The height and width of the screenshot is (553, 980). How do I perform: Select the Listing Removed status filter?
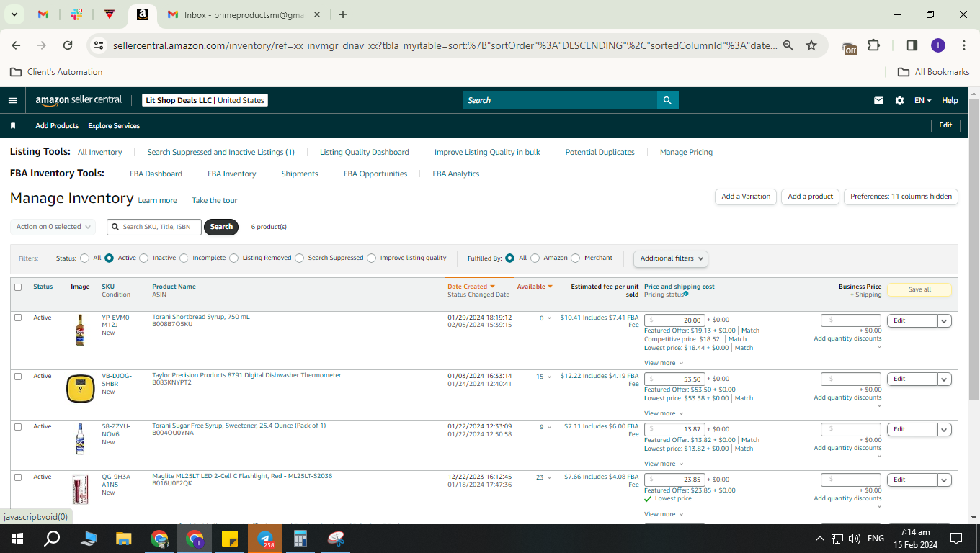click(x=233, y=258)
